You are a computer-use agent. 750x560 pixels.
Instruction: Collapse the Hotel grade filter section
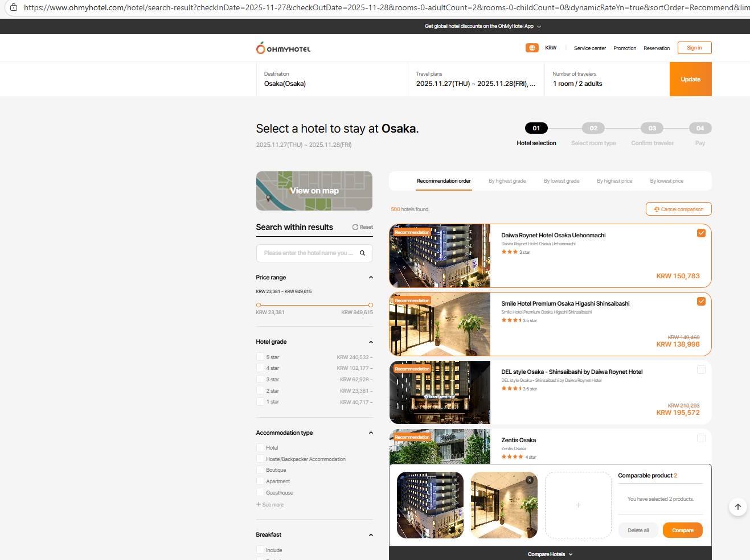click(x=371, y=342)
